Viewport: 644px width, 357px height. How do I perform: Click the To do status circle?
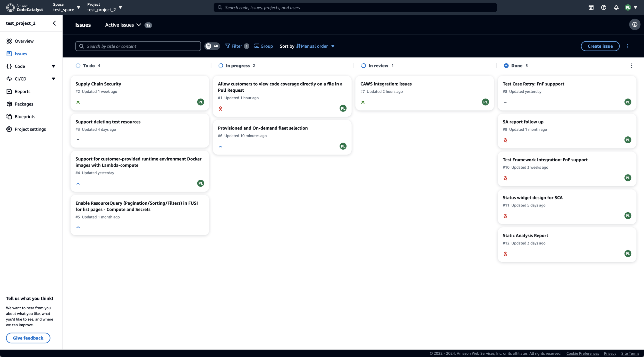(78, 66)
